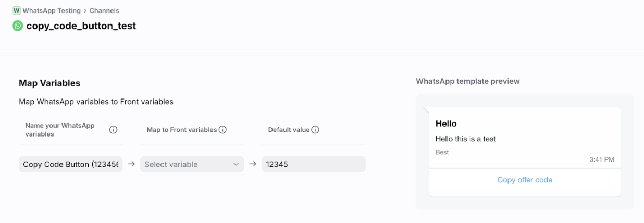This screenshot has height=223, width=644.
Task: Click the green W workspace icon
Action: [x=16, y=10]
